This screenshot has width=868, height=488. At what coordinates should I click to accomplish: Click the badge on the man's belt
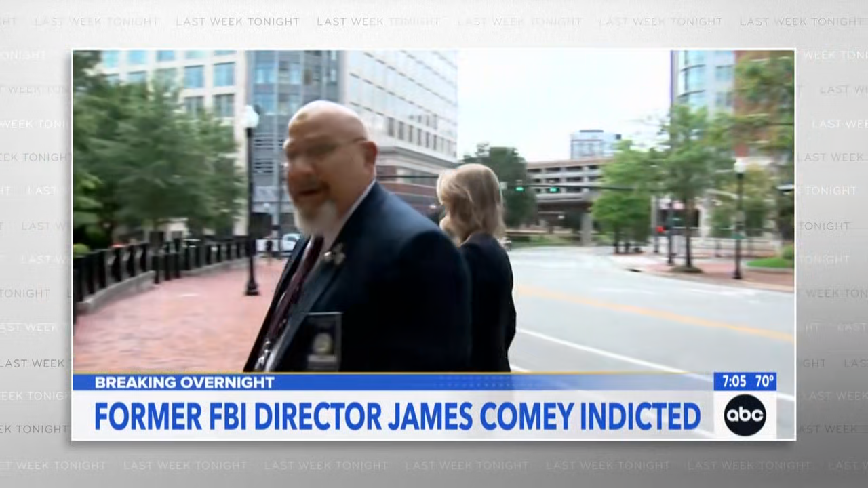pyautogui.click(x=322, y=342)
